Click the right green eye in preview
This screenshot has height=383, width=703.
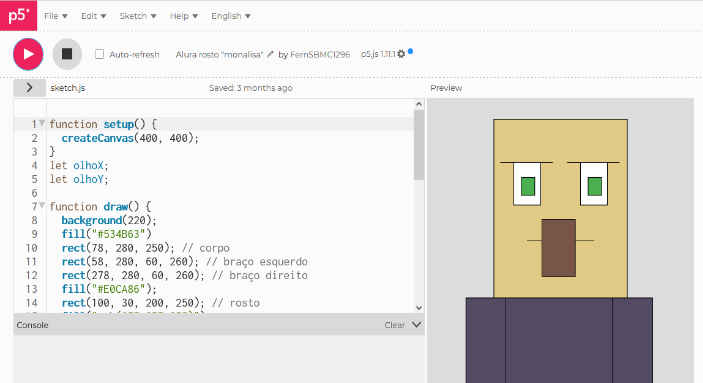pyautogui.click(x=595, y=187)
